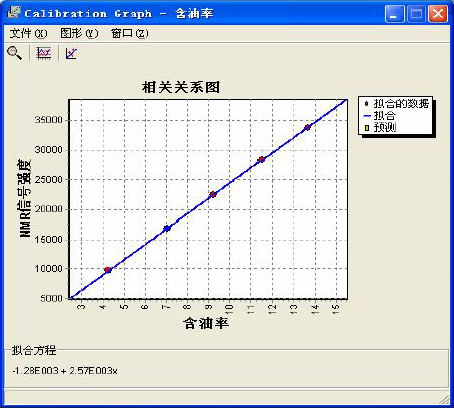This screenshot has width=454, height=408.
Task: Click the fitting equation text
Action: click(x=65, y=371)
